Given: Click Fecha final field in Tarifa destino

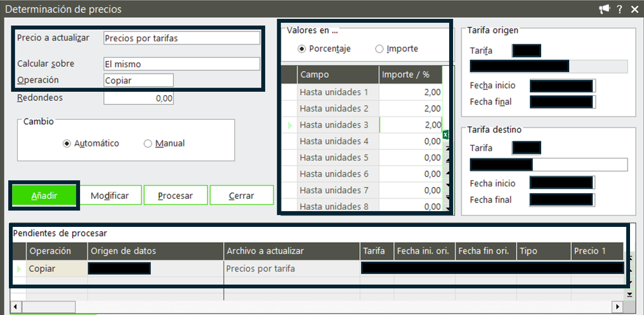Looking at the screenshot, I should [x=562, y=200].
